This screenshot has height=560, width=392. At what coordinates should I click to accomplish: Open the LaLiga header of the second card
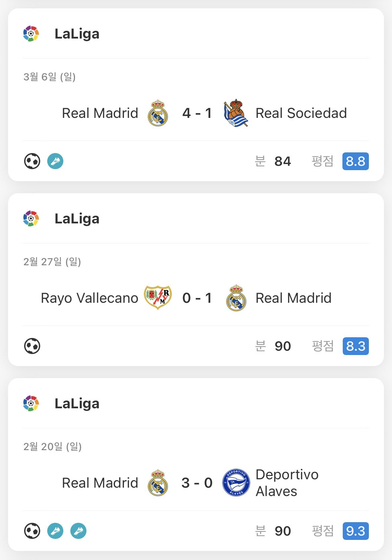[77, 219]
